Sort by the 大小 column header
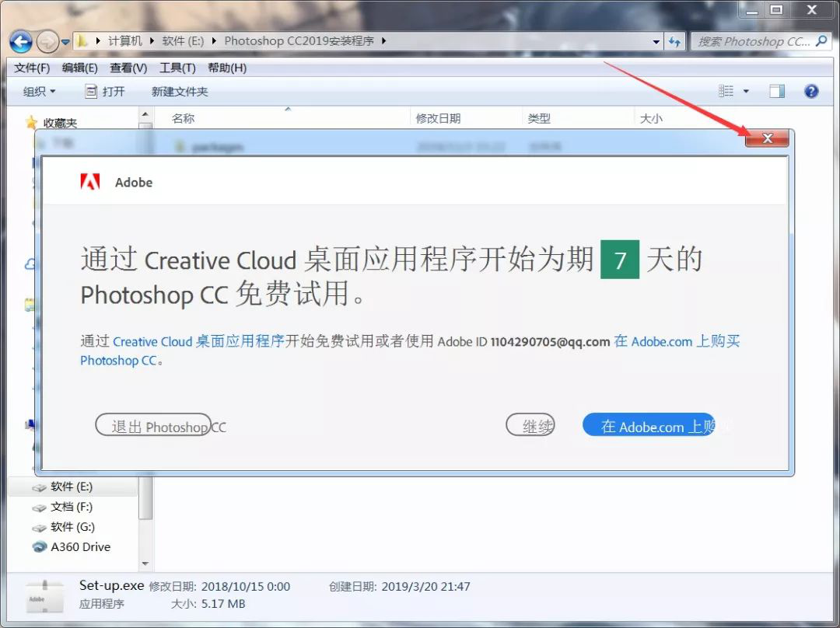Screen dimensions: 840x628 (x=651, y=118)
